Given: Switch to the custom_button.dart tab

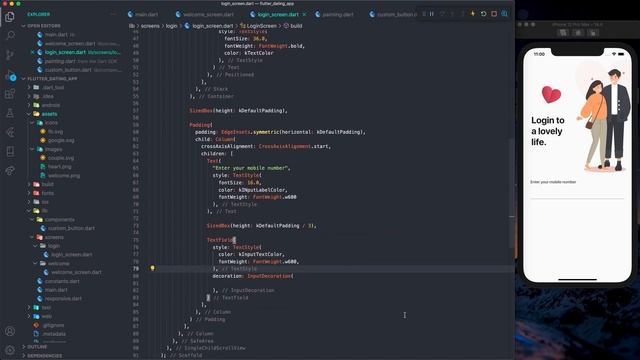Looking at the screenshot, I should pos(393,14).
